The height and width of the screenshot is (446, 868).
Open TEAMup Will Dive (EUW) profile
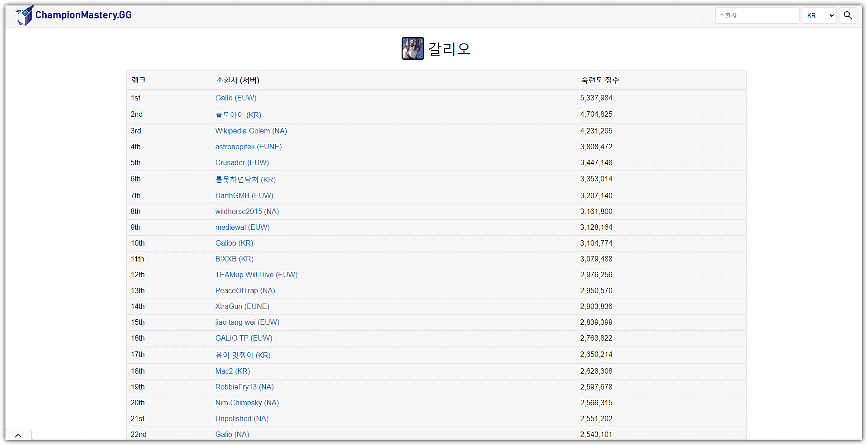[256, 275]
